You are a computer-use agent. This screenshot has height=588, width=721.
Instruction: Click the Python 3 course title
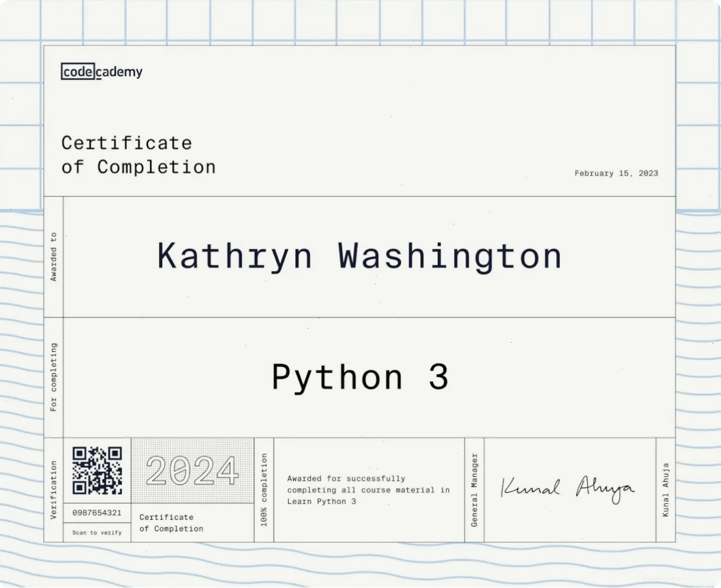[360, 377]
